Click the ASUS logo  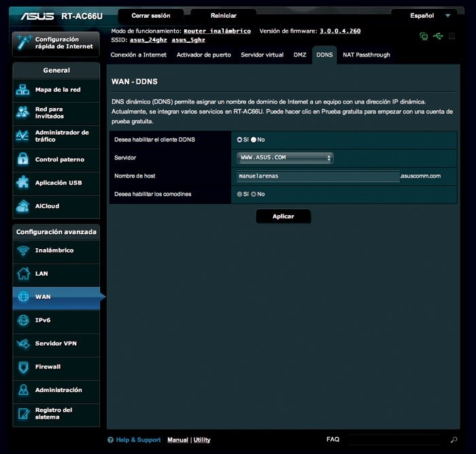(x=37, y=16)
